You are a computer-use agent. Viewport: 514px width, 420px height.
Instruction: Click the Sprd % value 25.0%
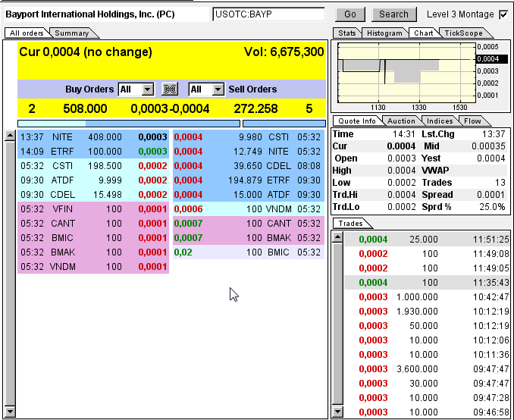(491, 207)
